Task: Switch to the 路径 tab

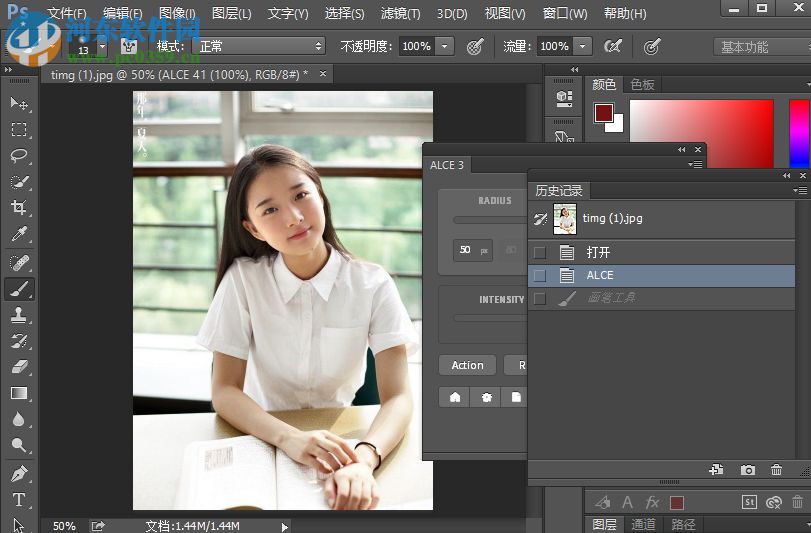Action: [683, 524]
